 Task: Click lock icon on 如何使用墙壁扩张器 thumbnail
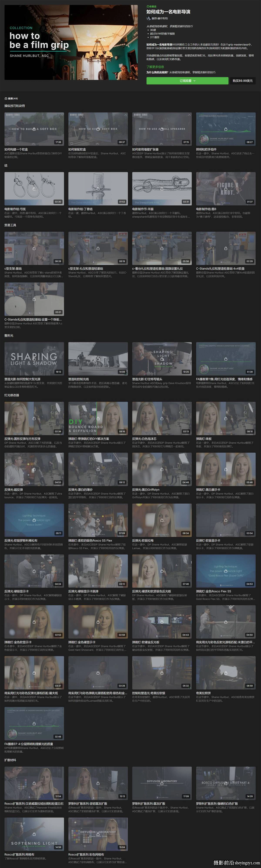click(x=162, y=129)
